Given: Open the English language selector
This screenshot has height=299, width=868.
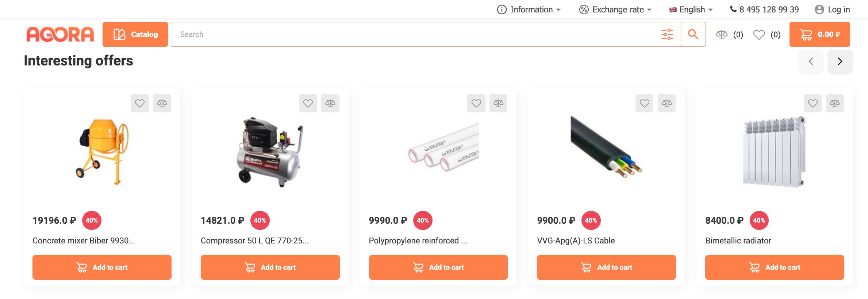Looking at the screenshot, I should [x=691, y=10].
